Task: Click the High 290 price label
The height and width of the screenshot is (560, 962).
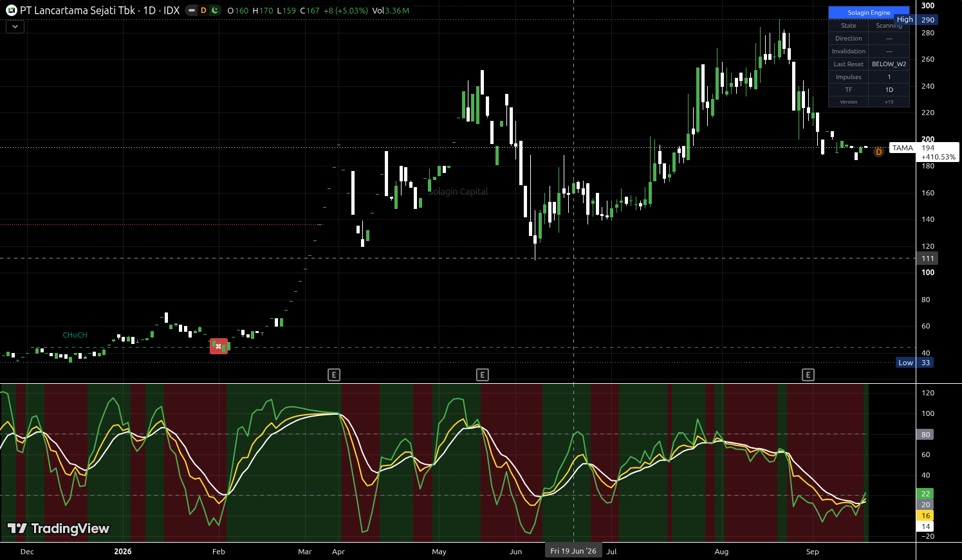Action: [916, 20]
